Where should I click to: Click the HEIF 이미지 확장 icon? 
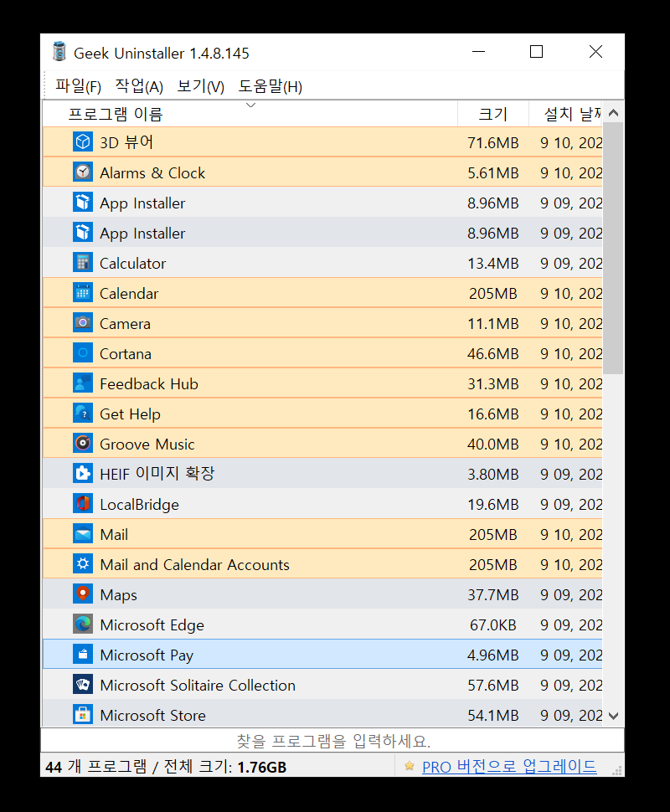(83, 473)
